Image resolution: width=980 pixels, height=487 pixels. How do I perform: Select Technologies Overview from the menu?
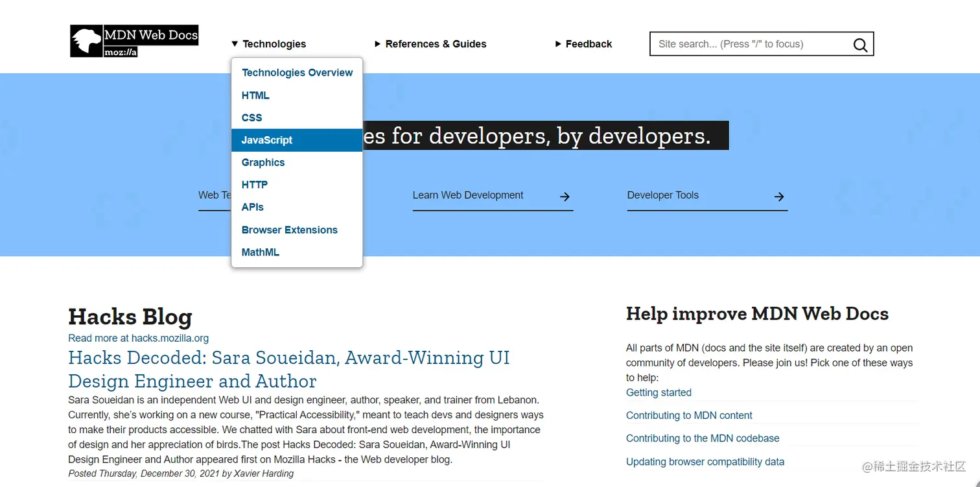297,73
